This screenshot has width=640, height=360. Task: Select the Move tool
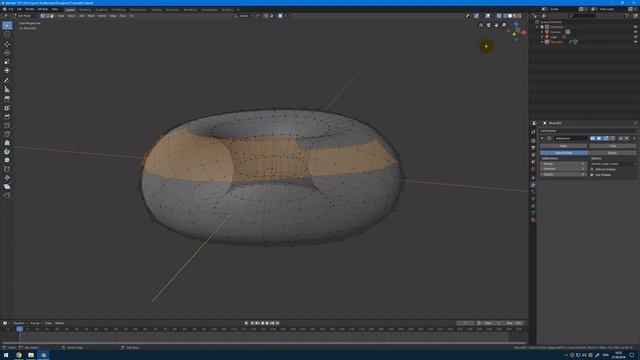pyautogui.click(x=7, y=44)
